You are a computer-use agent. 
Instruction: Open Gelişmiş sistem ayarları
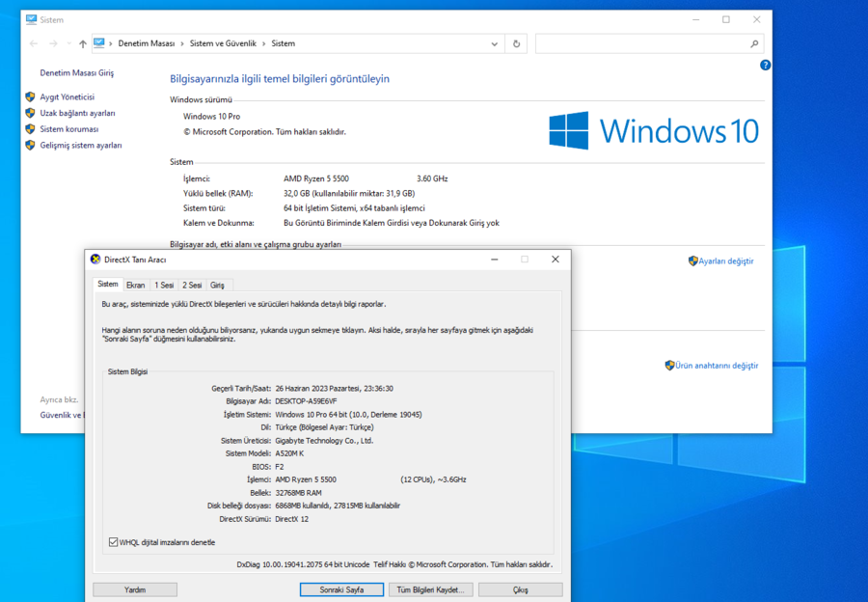click(x=81, y=145)
